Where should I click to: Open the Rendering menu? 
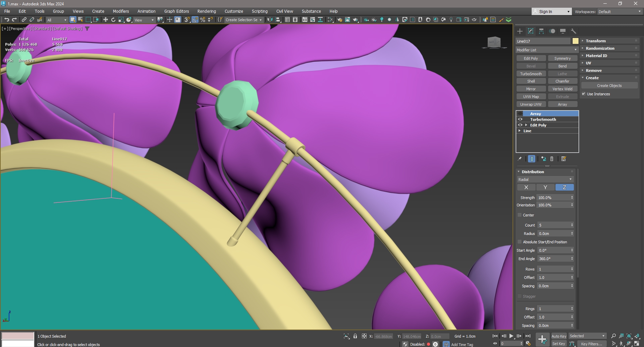[x=206, y=11]
